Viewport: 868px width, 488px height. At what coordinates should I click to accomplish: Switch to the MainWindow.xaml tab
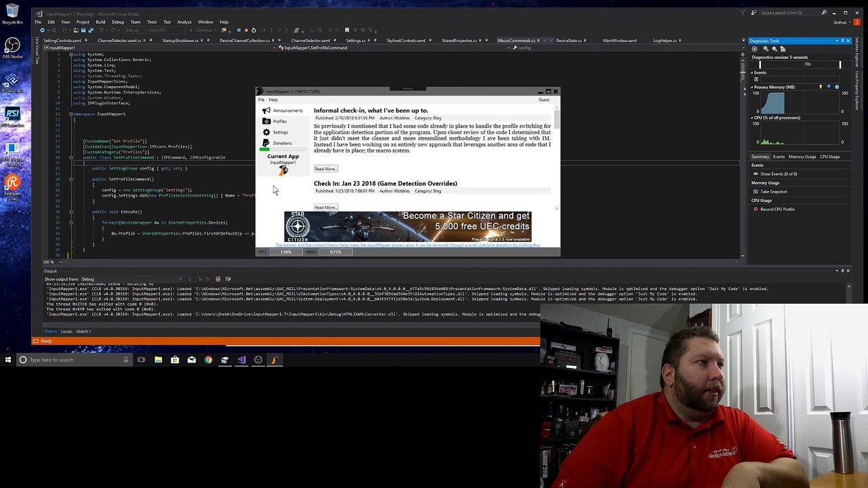pyautogui.click(x=620, y=41)
